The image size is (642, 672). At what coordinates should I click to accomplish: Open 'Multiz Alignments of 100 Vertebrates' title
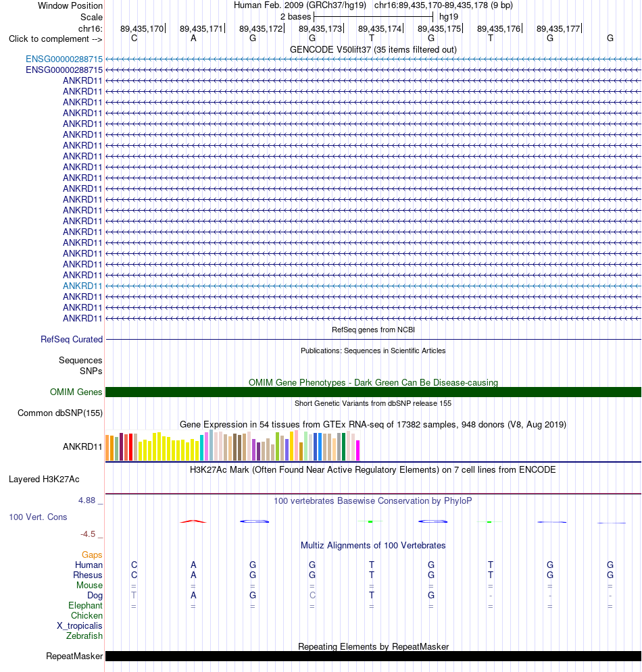[373, 546]
